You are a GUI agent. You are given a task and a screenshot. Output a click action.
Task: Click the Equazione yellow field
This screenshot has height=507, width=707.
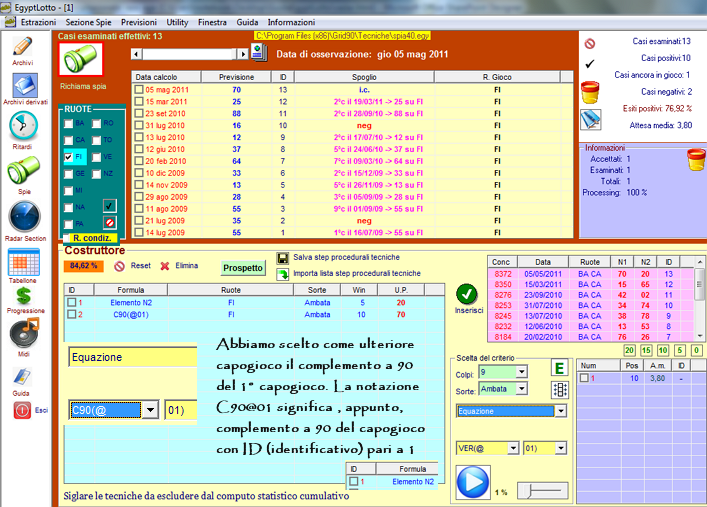click(133, 357)
